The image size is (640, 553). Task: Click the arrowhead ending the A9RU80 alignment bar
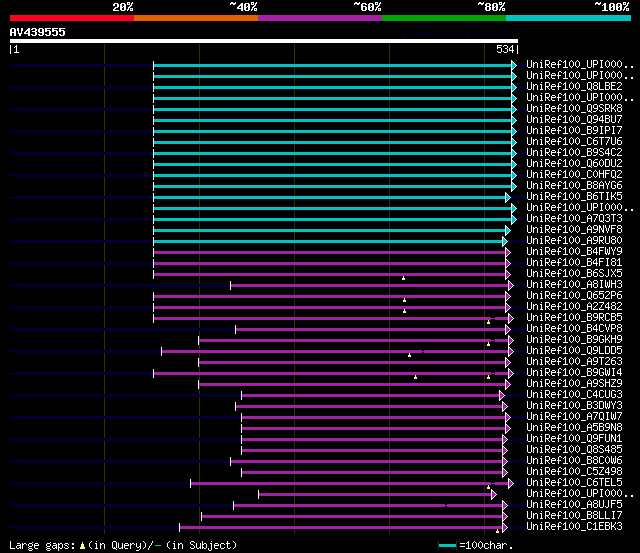click(505, 242)
